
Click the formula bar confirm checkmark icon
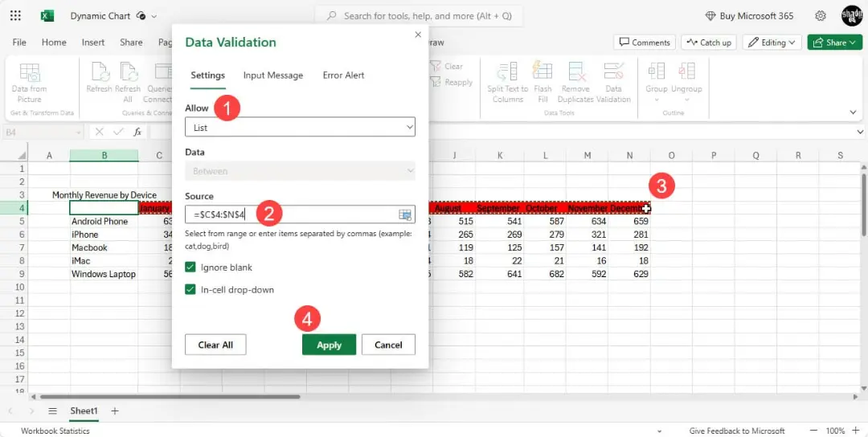pos(118,133)
